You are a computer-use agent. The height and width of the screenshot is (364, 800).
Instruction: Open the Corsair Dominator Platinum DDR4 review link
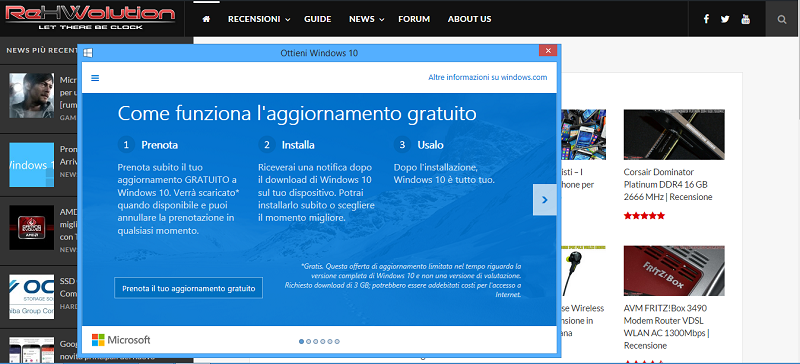(668, 184)
